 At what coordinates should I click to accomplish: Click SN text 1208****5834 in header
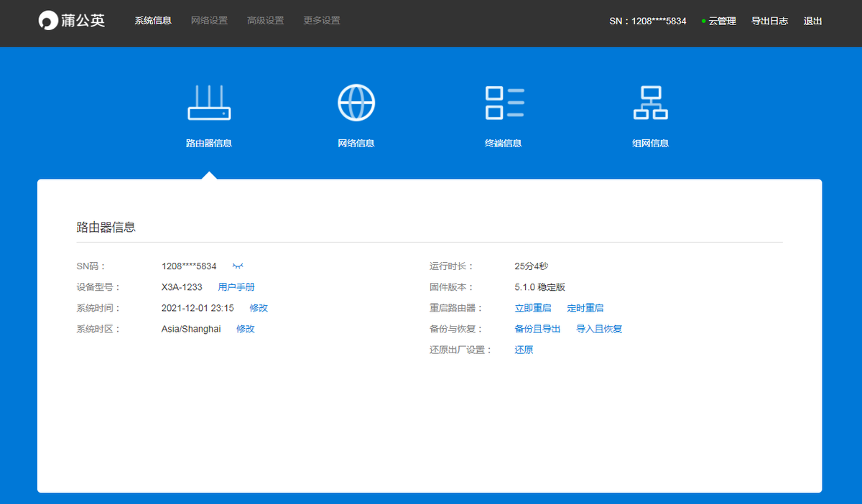click(x=648, y=22)
